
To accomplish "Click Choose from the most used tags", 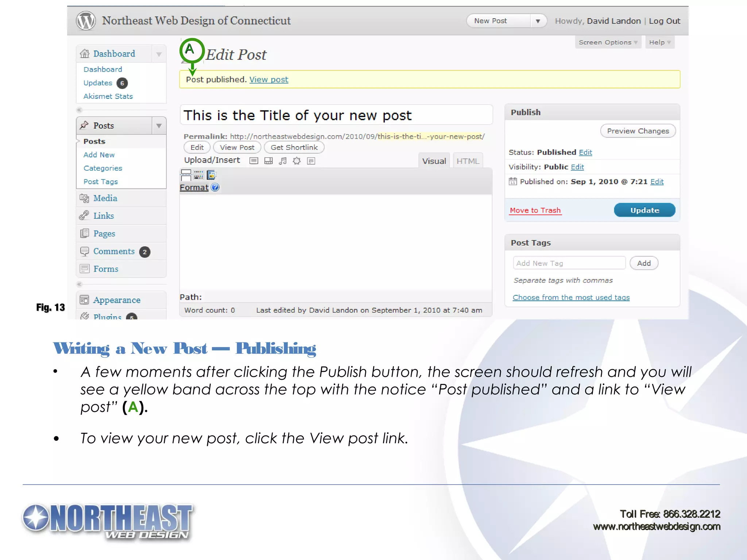I will (x=571, y=297).
